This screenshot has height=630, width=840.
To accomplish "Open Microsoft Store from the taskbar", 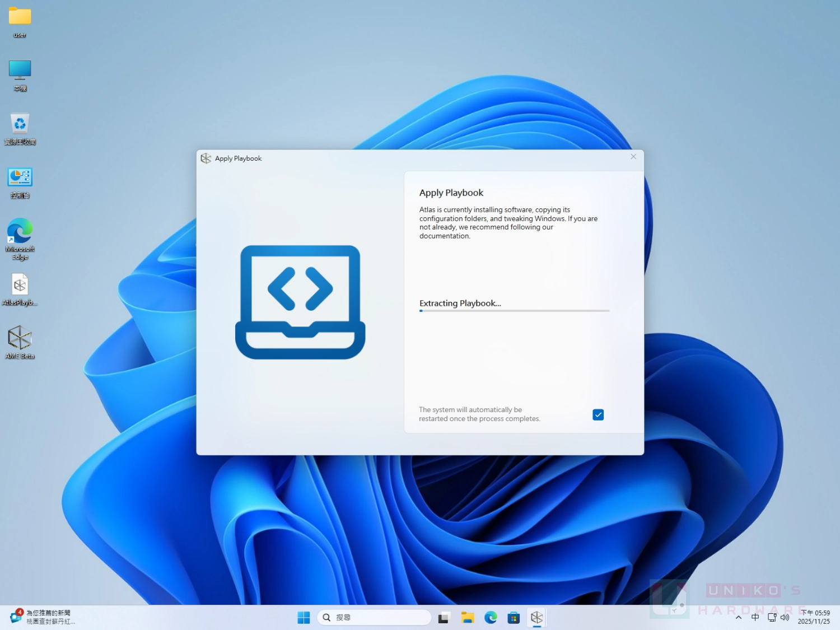I will (x=514, y=617).
